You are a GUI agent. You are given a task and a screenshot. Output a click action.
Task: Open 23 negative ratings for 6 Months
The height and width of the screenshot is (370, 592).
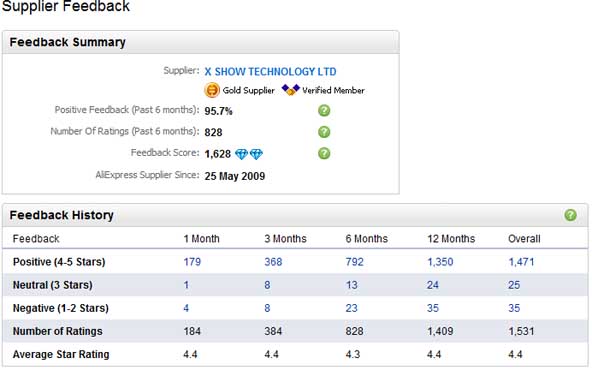[352, 308]
